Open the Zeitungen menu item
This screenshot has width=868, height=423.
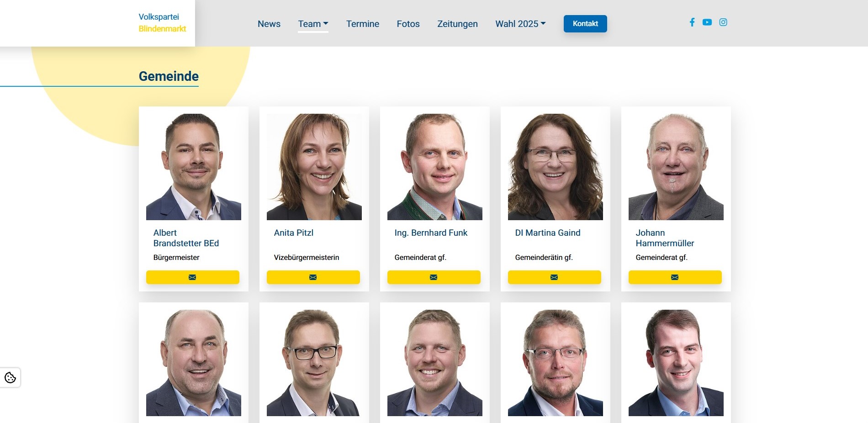(x=457, y=24)
